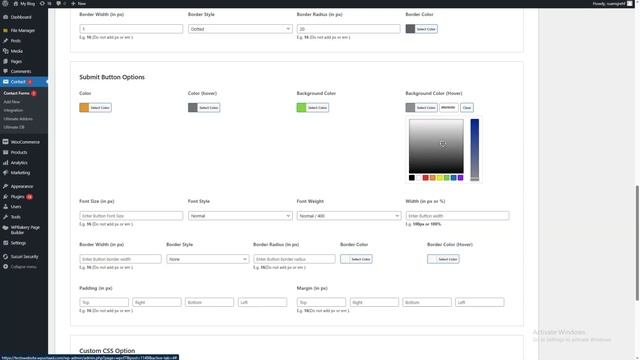The height and width of the screenshot is (360, 640).
Task: Open the Dashboard icon in sidebar
Action: click(x=5, y=17)
